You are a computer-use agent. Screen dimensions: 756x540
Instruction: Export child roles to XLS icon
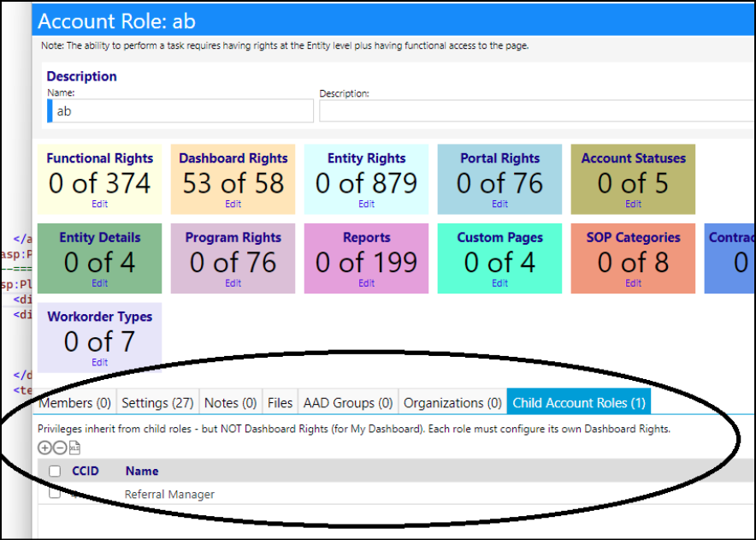pyautogui.click(x=74, y=448)
